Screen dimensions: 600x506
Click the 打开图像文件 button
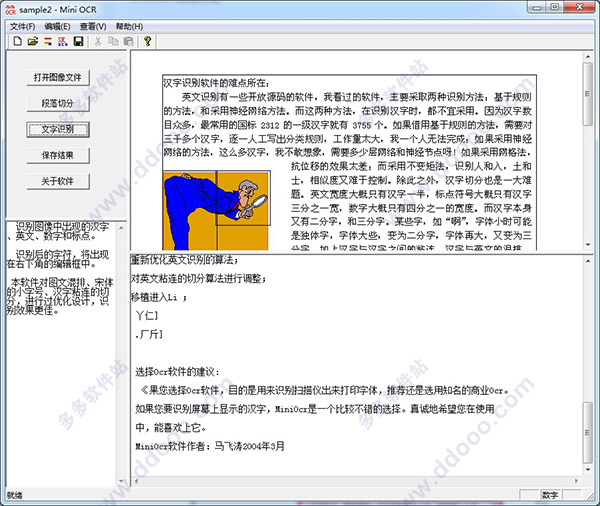coord(58,78)
